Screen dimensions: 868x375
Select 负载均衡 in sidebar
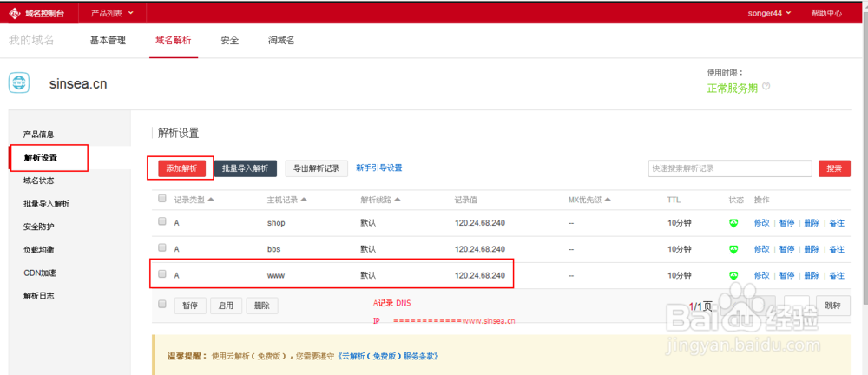pyautogui.click(x=39, y=250)
